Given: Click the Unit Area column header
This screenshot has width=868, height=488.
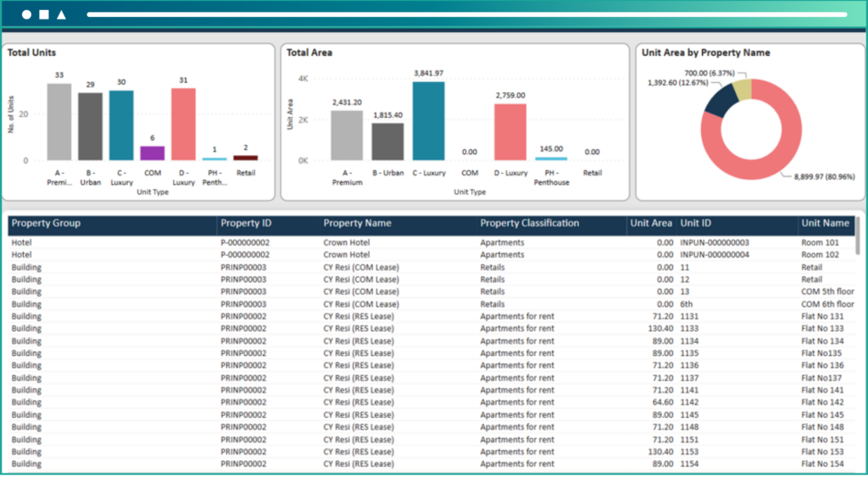Looking at the screenshot, I should point(651,224).
